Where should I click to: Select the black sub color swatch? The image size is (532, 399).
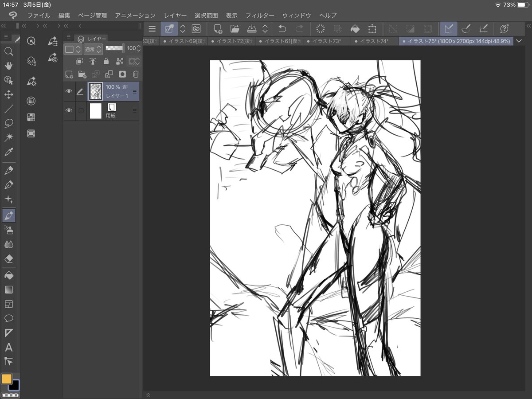coord(14,385)
